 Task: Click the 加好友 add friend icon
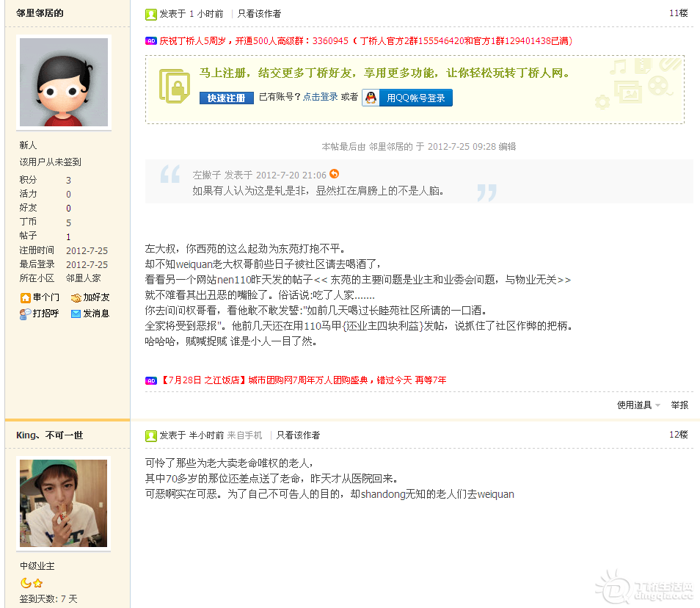pos(76,297)
